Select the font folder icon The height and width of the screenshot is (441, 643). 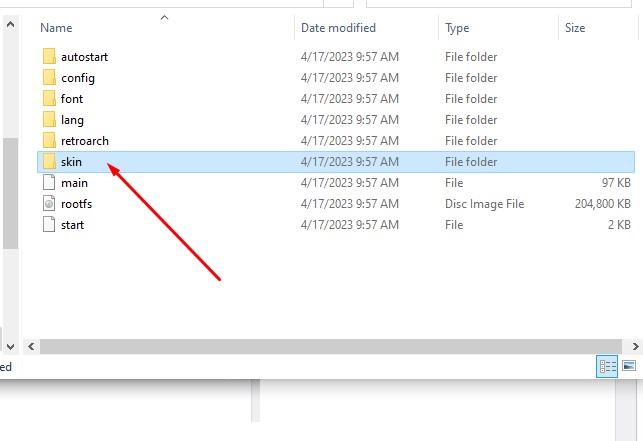click(49, 99)
